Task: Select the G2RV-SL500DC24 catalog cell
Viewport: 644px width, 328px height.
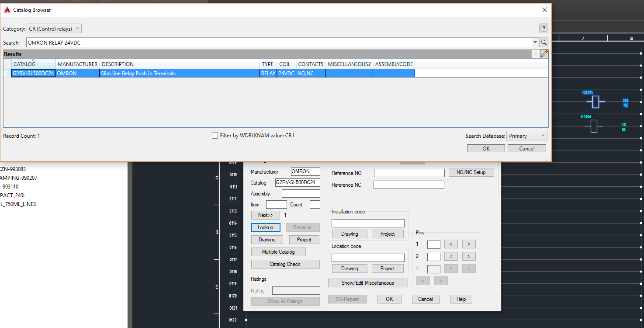Action: (33, 73)
